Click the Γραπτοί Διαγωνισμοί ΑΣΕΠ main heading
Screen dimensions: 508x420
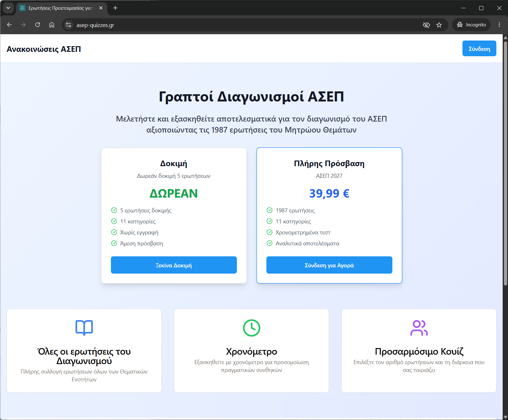point(251,97)
